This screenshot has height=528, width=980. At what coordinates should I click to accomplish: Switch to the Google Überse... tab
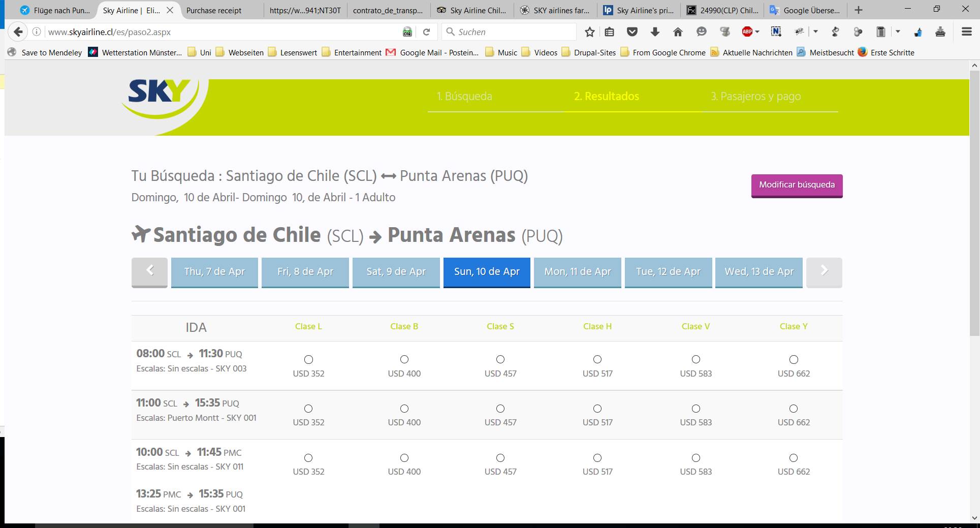click(805, 10)
